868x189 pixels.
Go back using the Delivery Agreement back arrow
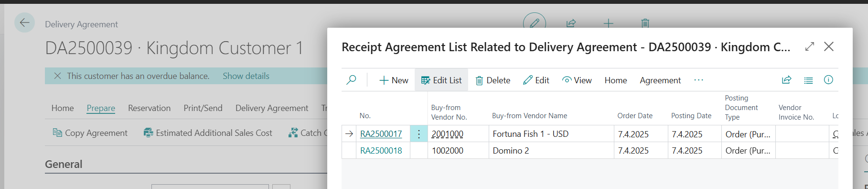[24, 22]
